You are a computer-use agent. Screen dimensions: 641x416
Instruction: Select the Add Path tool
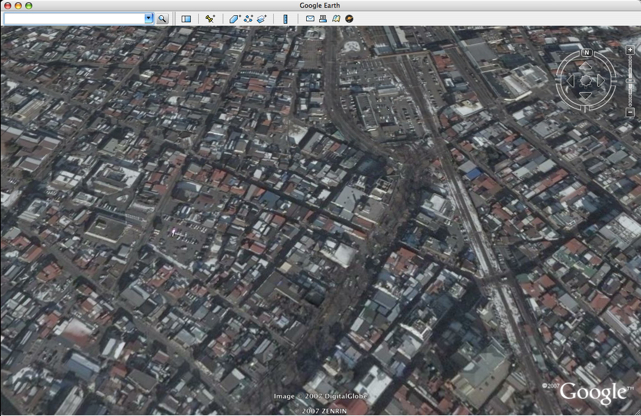click(x=248, y=19)
